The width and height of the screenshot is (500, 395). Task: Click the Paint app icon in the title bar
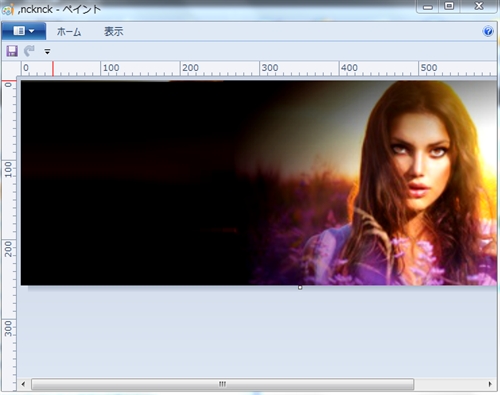[x=7, y=9]
